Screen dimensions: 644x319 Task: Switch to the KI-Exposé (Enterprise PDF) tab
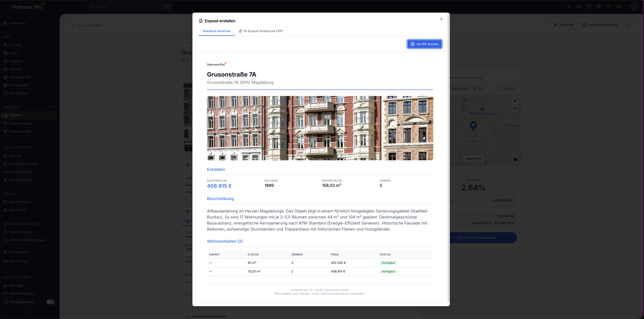[261, 31]
